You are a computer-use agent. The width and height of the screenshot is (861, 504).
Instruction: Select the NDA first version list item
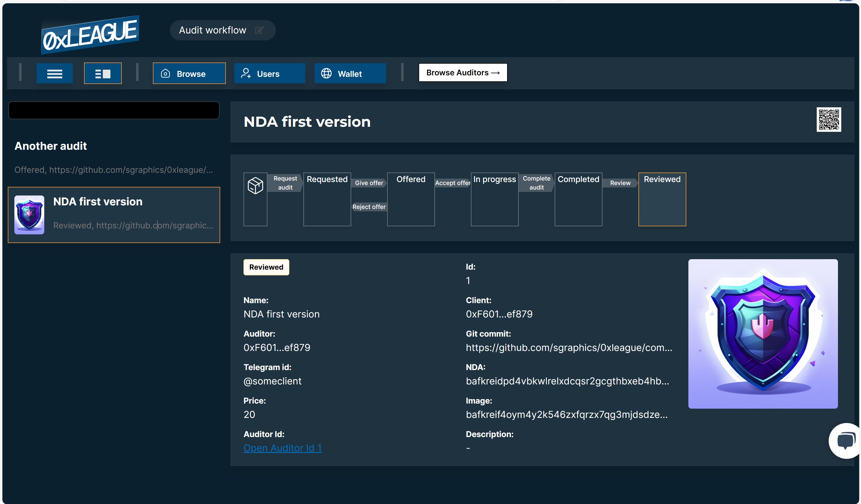pos(114,215)
